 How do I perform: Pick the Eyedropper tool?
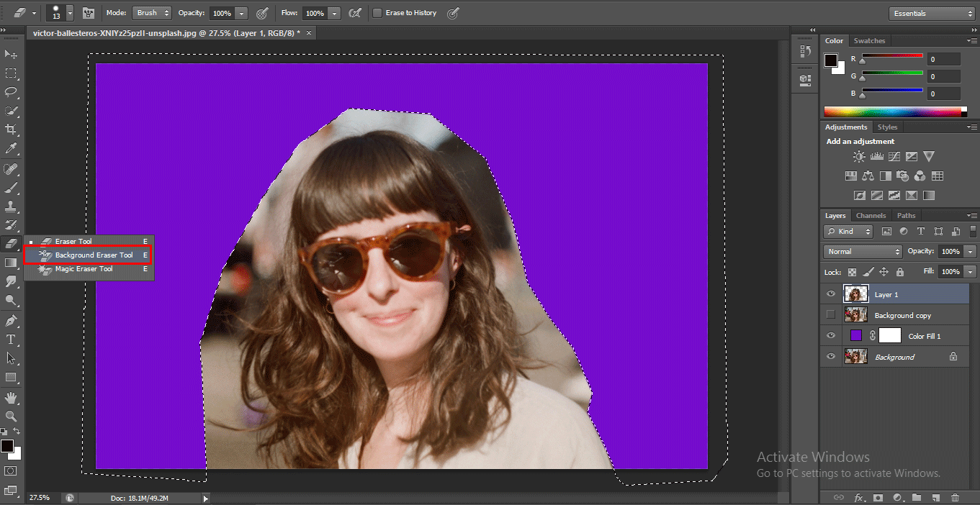(x=11, y=148)
